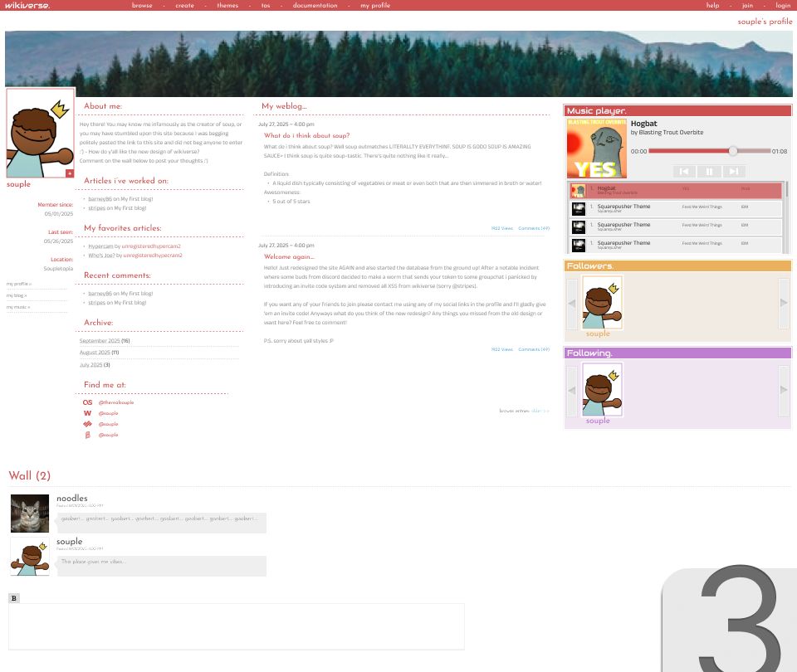797x672 pixels.
Task: Click souple's large profile avatar
Action: 40,133
